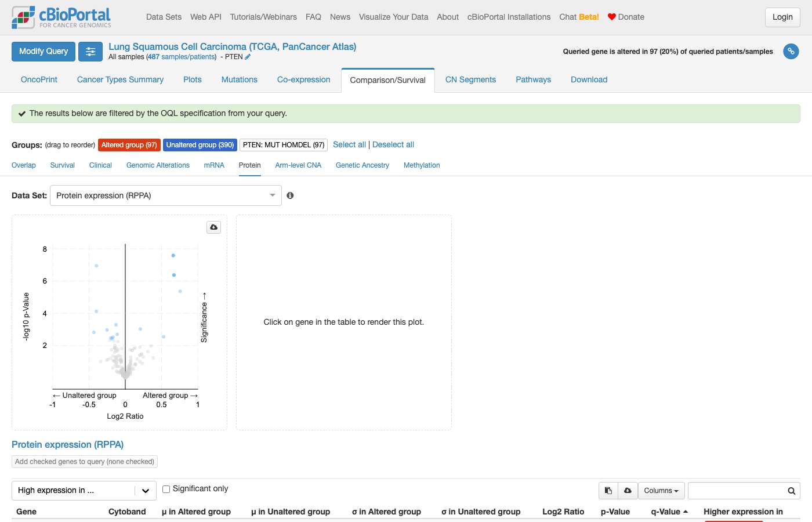
Task: Open Lung Squamous Cell Carcinoma study link
Action: click(x=233, y=46)
